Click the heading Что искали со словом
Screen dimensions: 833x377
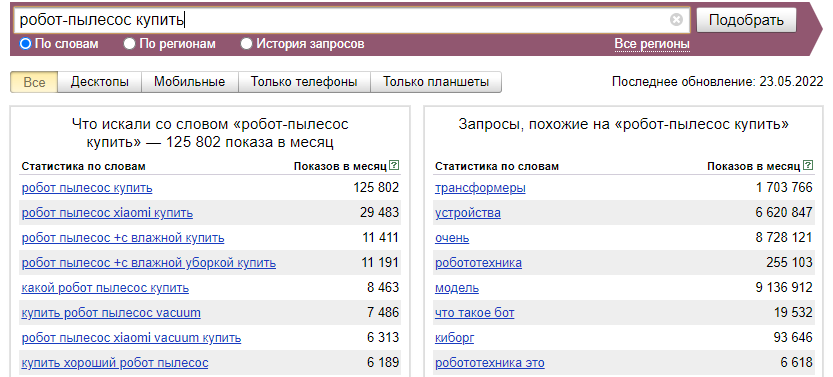[x=210, y=133]
